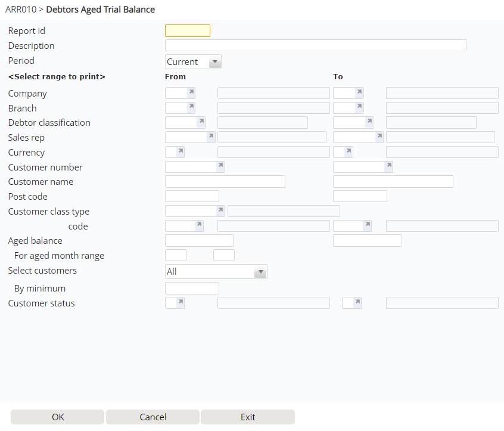Click the By minimum input field

(192, 289)
